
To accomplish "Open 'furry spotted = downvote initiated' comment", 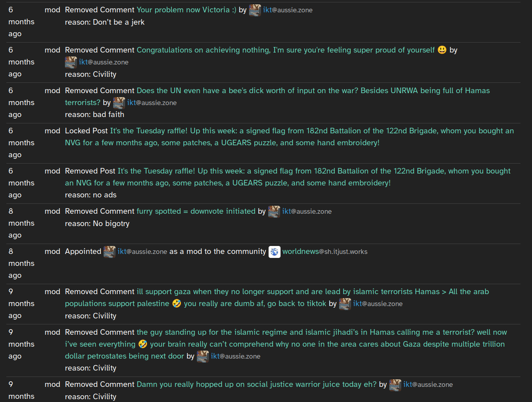I will tap(196, 211).
